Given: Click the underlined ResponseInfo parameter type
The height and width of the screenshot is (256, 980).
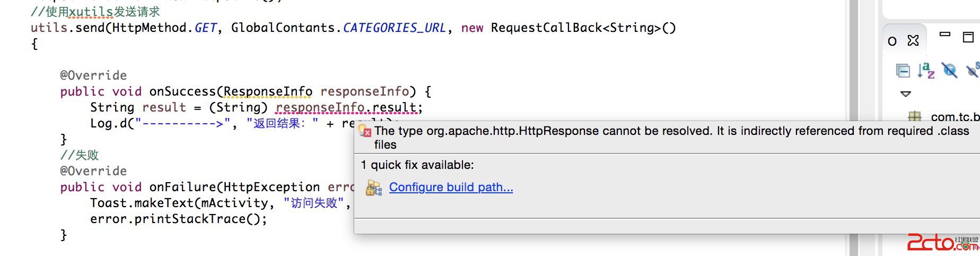Looking at the screenshot, I should 268,91.
